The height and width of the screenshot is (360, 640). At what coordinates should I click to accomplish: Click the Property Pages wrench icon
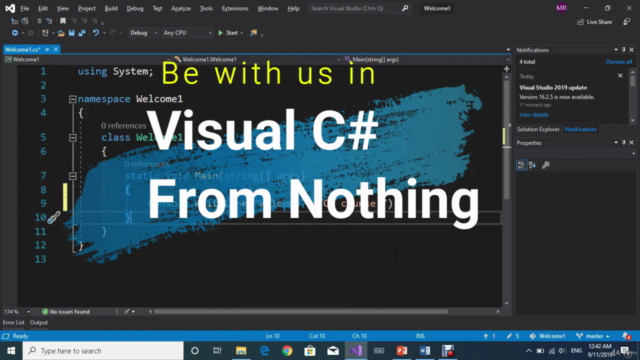pyautogui.click(x=546, y=165)
